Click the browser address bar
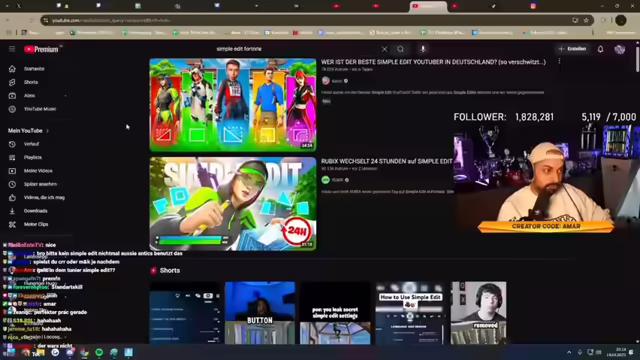The width and height of the screenshot is (640, 360). (306, 20)
